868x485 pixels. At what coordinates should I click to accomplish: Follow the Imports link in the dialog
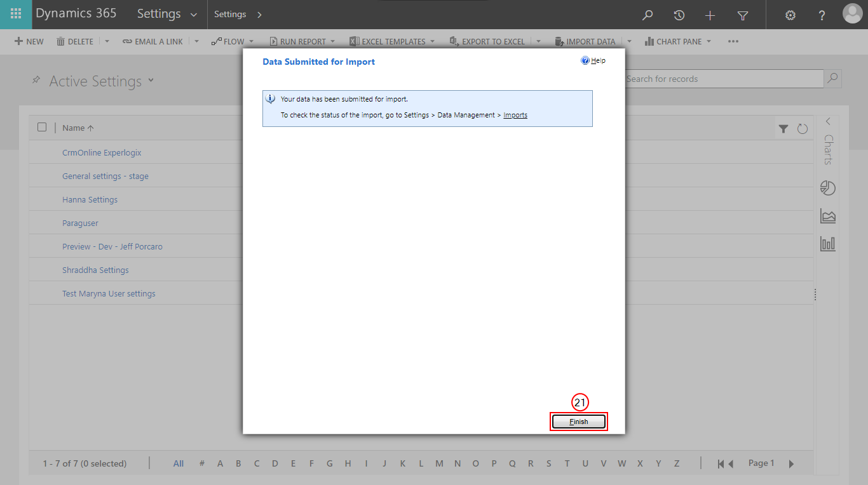point(515,115)
